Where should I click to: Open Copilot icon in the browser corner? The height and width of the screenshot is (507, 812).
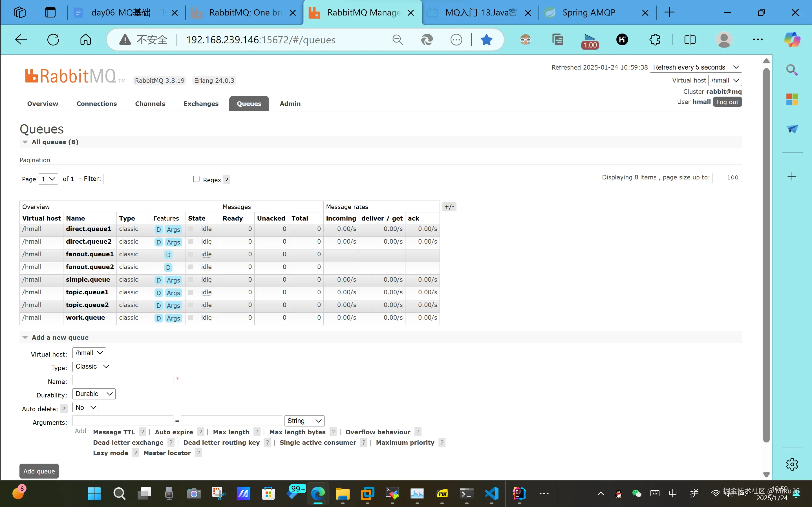click(x=792, y=39)
